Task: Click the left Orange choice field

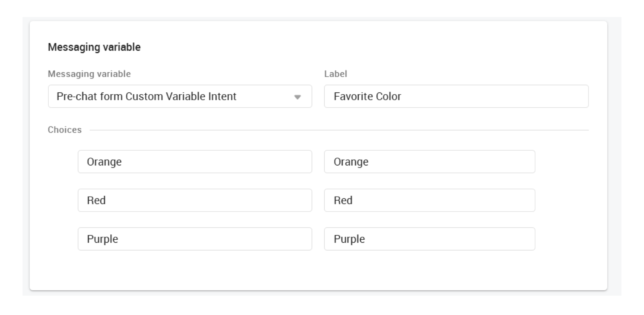Action: (195, 162)
